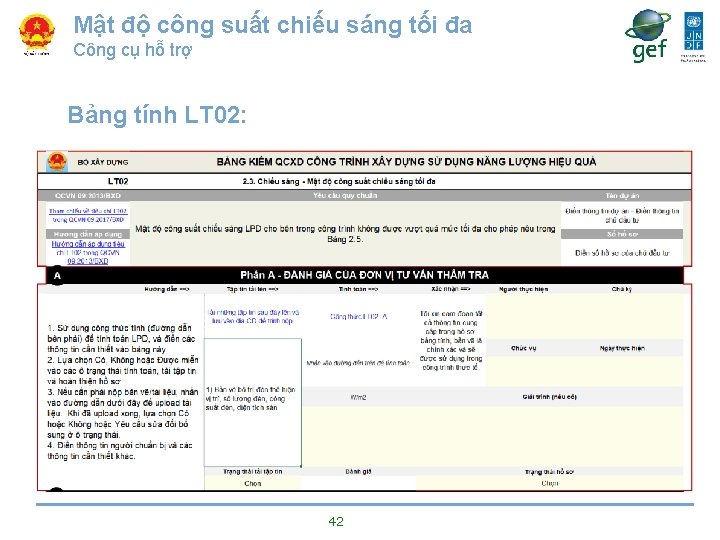Click the black circle marker labeled A
The width and height of the screenshot is (720, 540).
pos(57,276)
